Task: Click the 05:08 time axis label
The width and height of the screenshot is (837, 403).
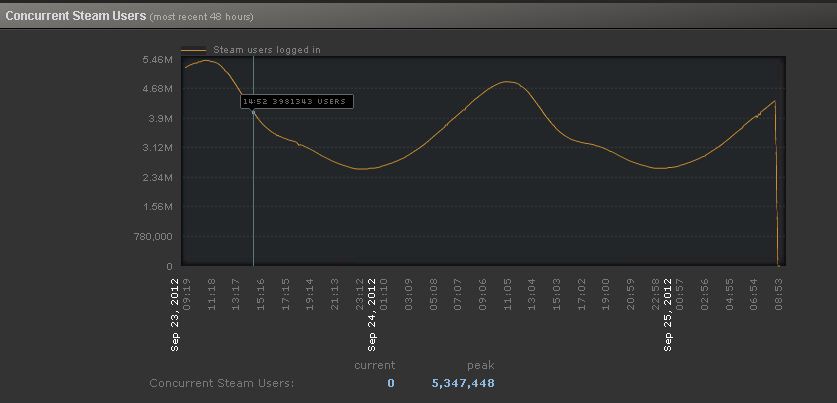Action: coord(433,294)
